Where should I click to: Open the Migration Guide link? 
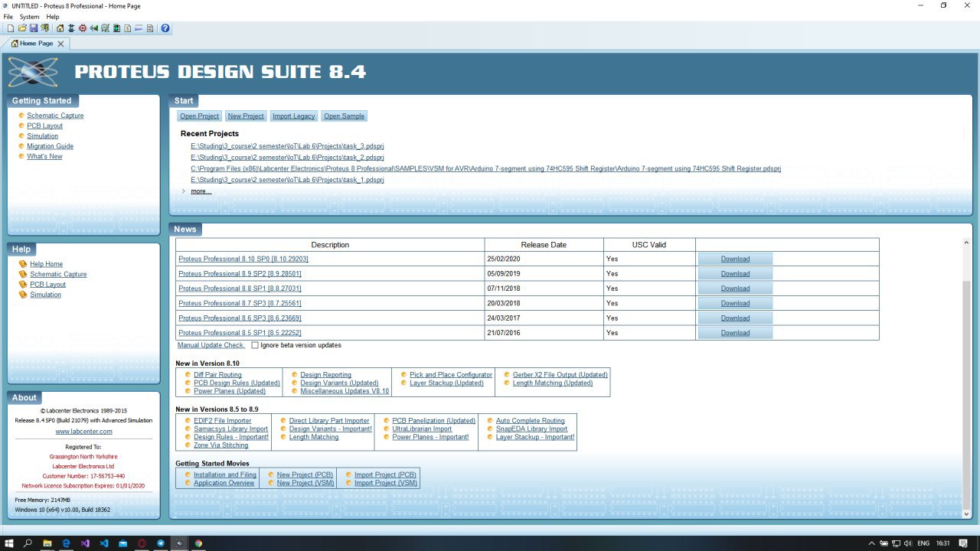[x=50, y=146]
